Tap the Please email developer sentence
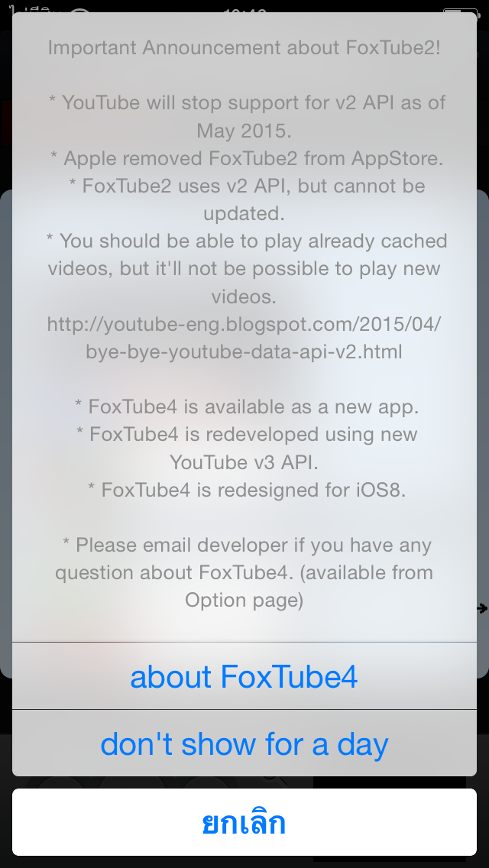489x868 pixels. [244, 572]
